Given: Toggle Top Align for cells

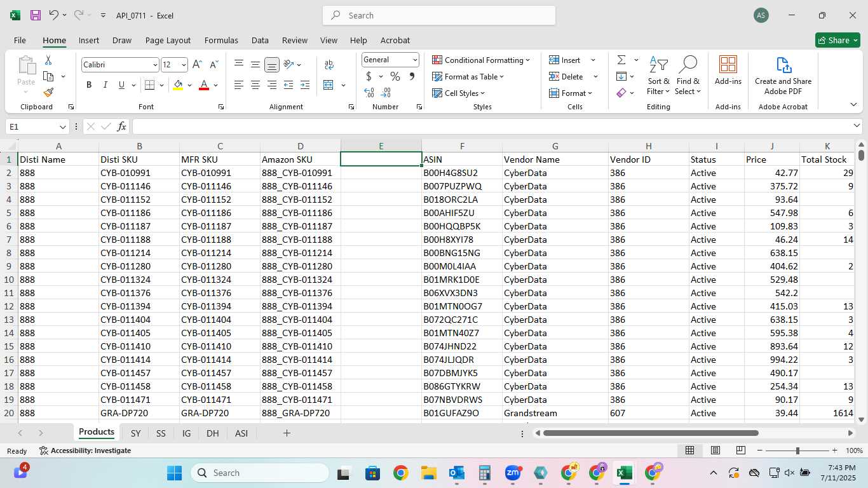Looking at the screenshot, I should point(239,64).
